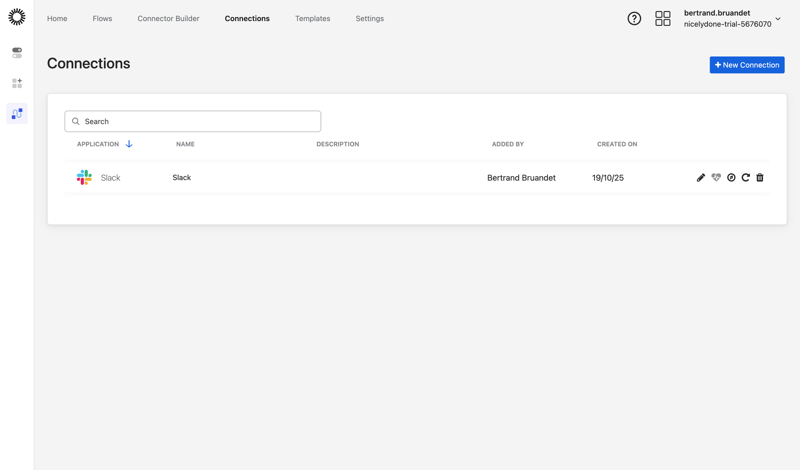Image resolution: width=800 pixels, height=470 pixels.
Task: Expand the bertrand.bruandet account dropdown chevron
Action: pos(778,19)
